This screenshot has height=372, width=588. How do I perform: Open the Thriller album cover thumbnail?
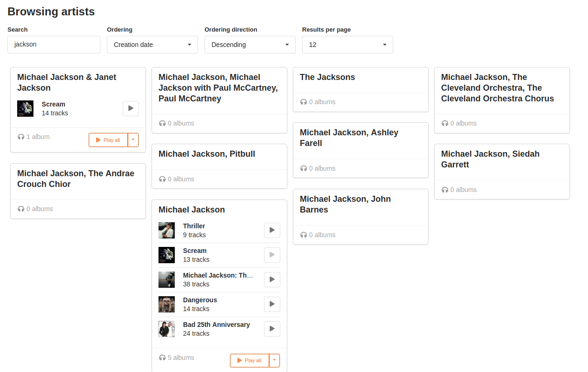pyautogui.click(x=166, y=230)
